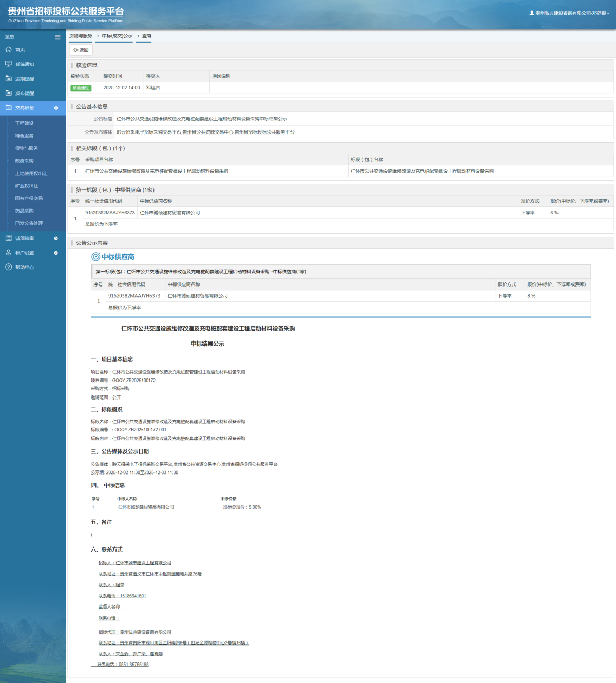
Task: Click the 中标(成交)公示 breadcrumb
Action: 117,36
